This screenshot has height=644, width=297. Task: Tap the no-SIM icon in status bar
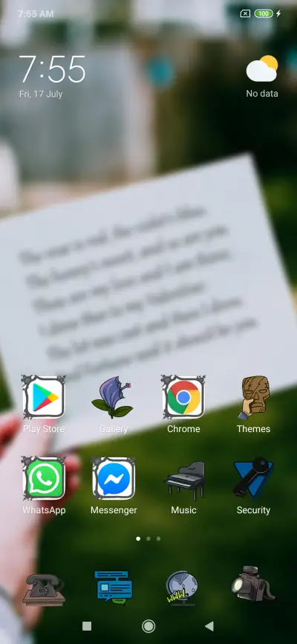point(245,13)
